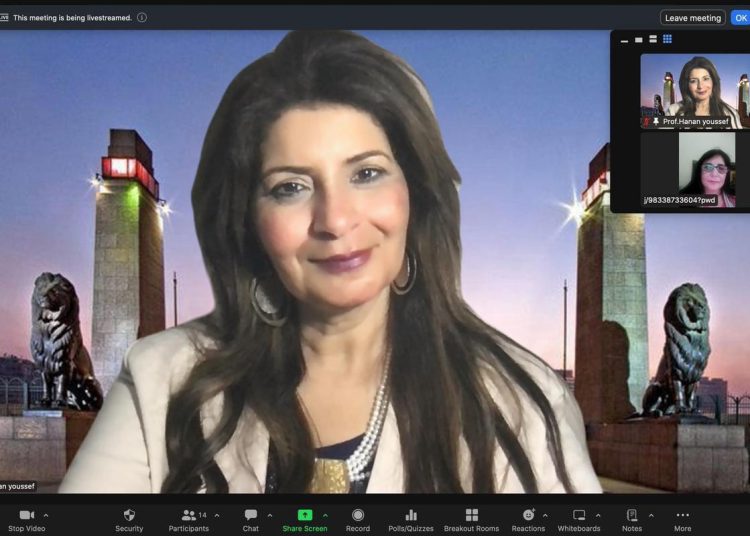Click the blue OK button

(740, 18)
